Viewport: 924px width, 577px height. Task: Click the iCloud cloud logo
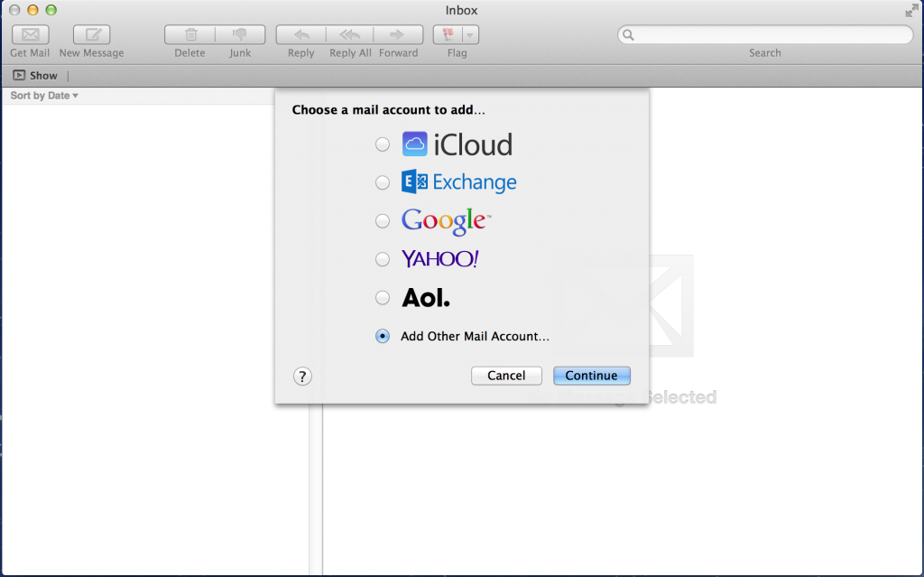coord(415,144)
